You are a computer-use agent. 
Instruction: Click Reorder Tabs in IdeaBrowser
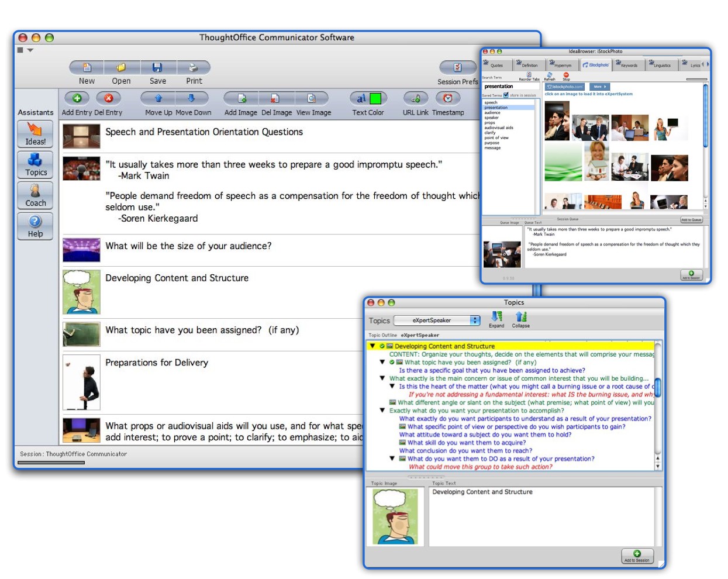click(x=529, y=76)
